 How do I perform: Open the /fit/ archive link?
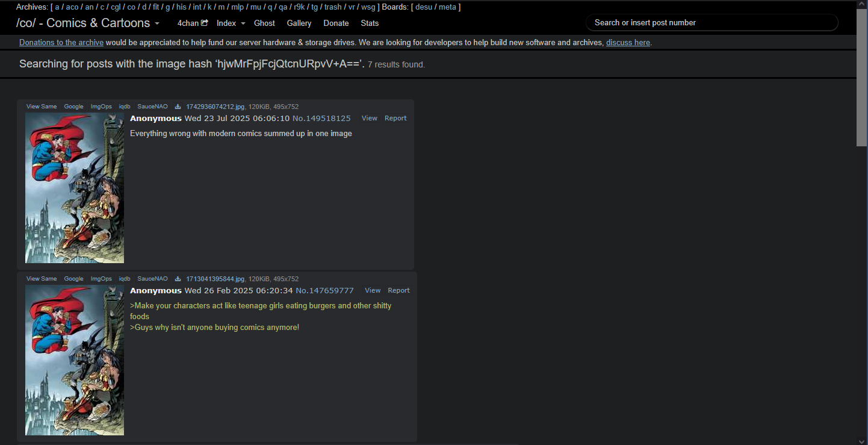point(156,7)
